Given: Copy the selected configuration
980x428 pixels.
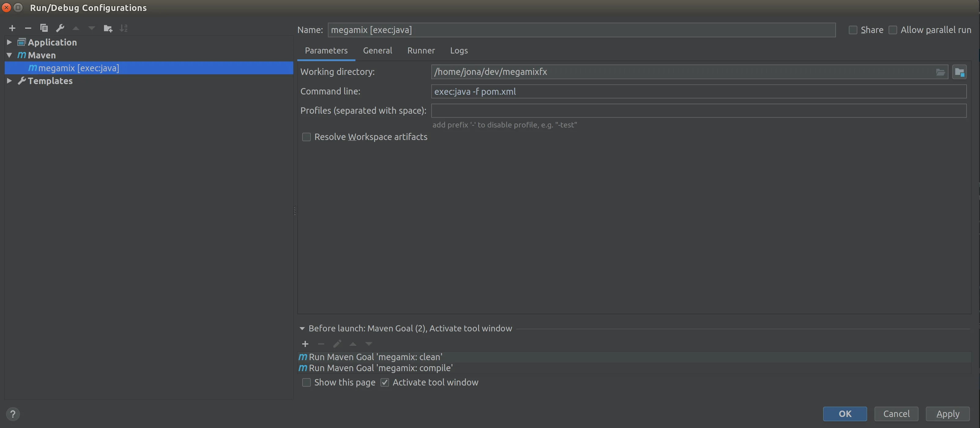Looking at the screenshot, I should click(44, 28).
